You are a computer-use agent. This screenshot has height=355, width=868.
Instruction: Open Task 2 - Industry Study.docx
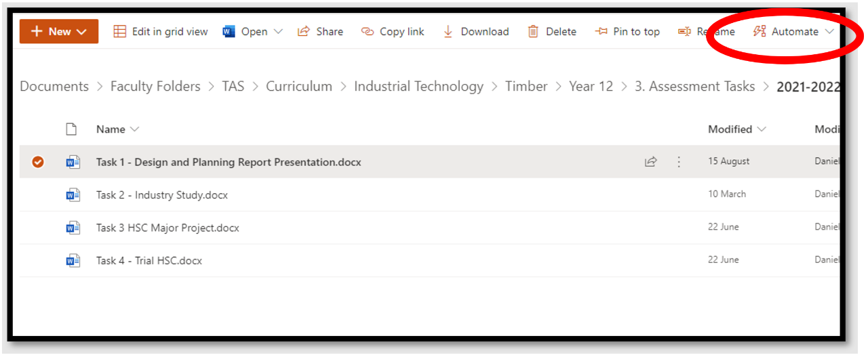(x=162, y=195)
